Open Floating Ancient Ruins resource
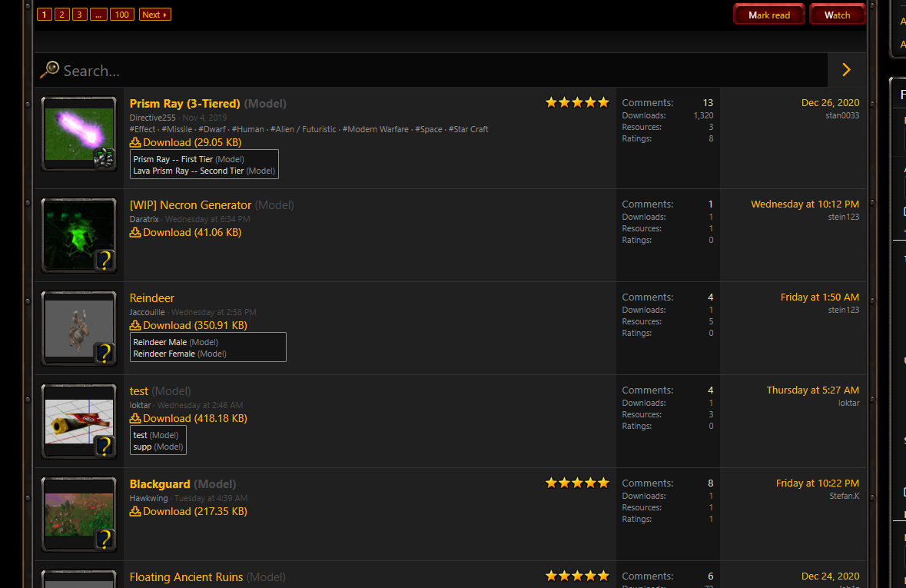This screenshot has height=588, width=906. [x=186, y=577]
